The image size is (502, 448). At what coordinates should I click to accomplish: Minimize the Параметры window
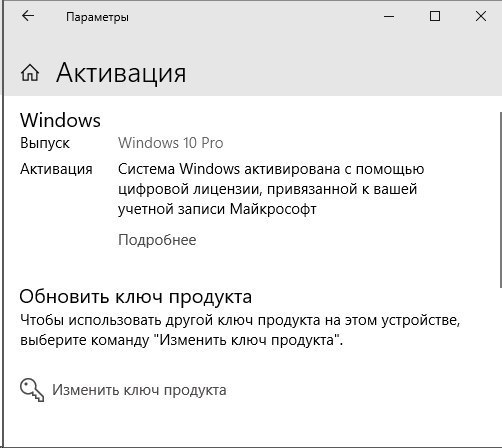click(389, 16)
